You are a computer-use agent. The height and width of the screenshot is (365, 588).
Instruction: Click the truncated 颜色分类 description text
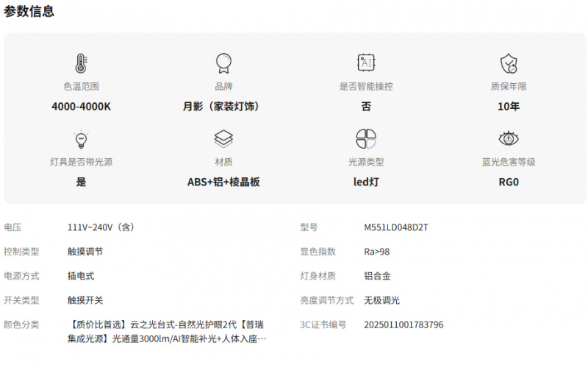coord(167,332)
